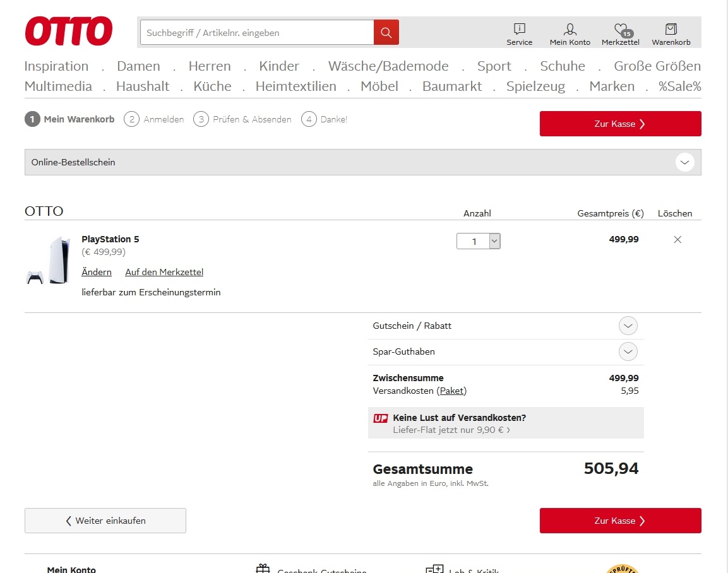Open the Warenkorb cart icon
Screen dimensions: 728x573
coord(671,34)
